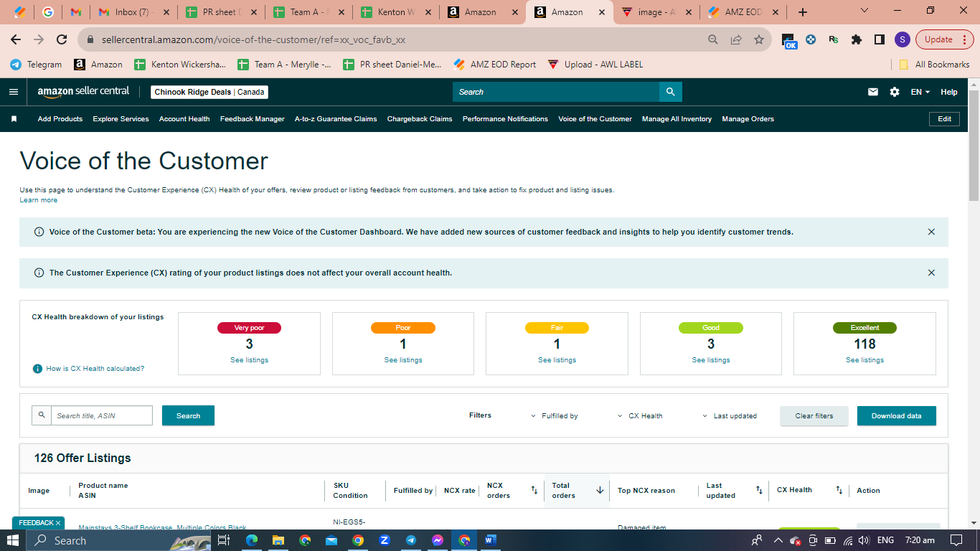The height and width of the screenshot is (551, 980).
Task: Expand the Fulfilled by filter
Action: pos(555,416)
